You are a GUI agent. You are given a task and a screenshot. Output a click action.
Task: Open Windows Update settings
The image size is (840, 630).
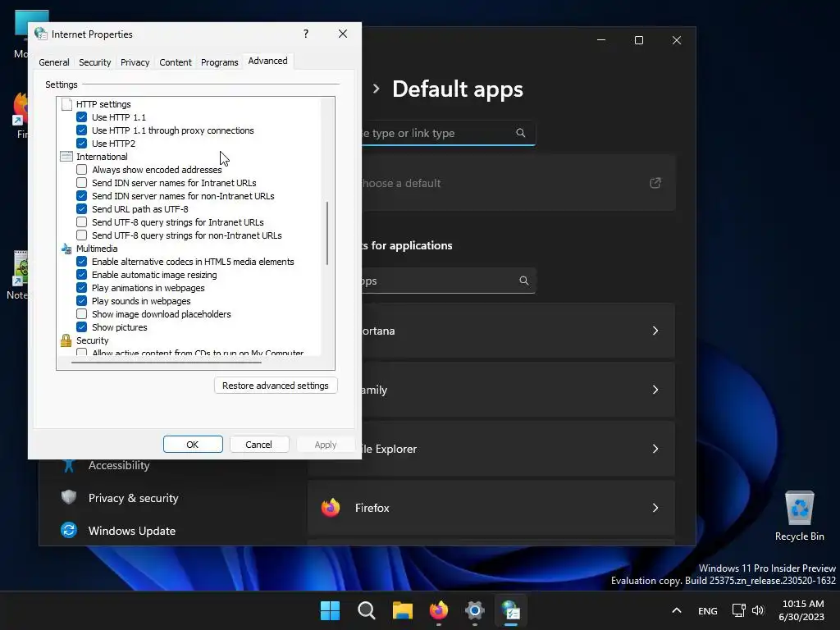pos(132,531)
